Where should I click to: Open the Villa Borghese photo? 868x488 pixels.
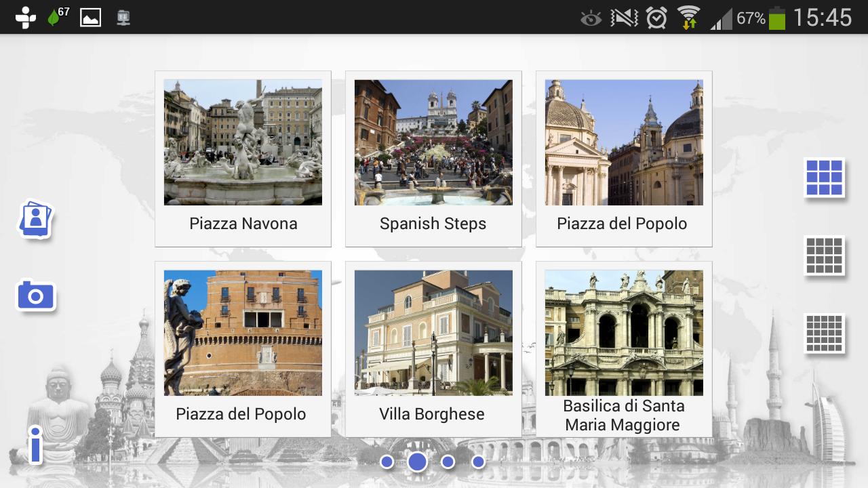tap(433, 333)
